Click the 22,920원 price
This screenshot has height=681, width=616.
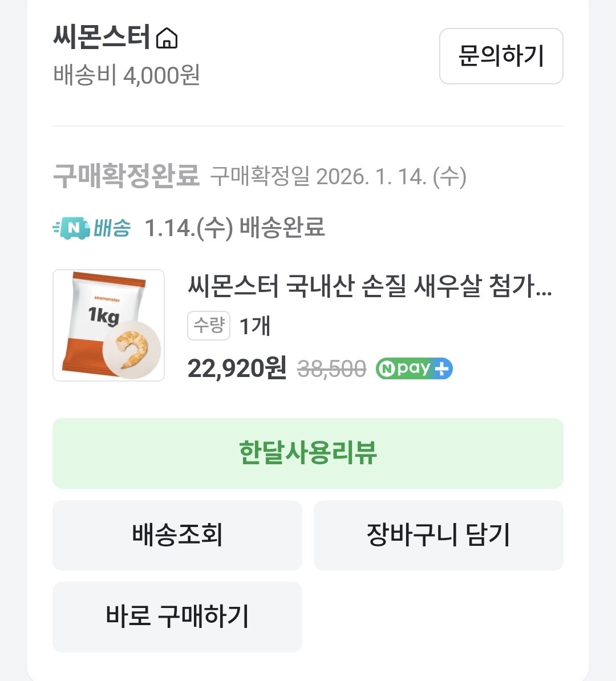click(237, 368)
